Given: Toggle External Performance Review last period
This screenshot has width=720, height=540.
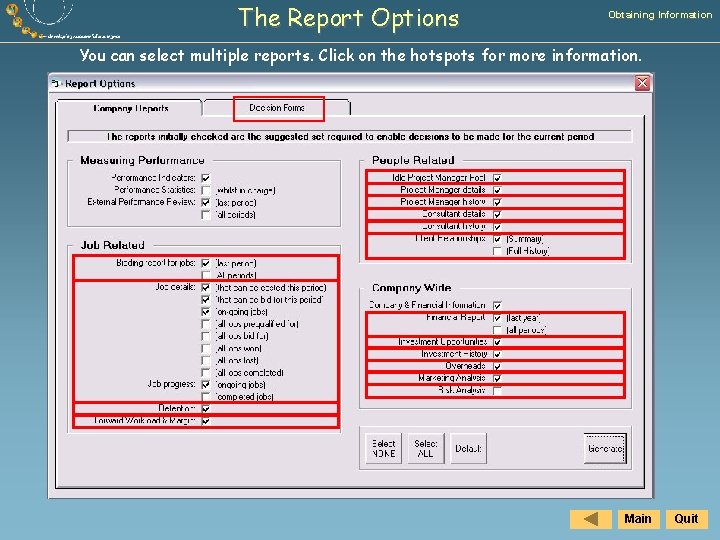Looking at the screenshot, I should (206, 202).
